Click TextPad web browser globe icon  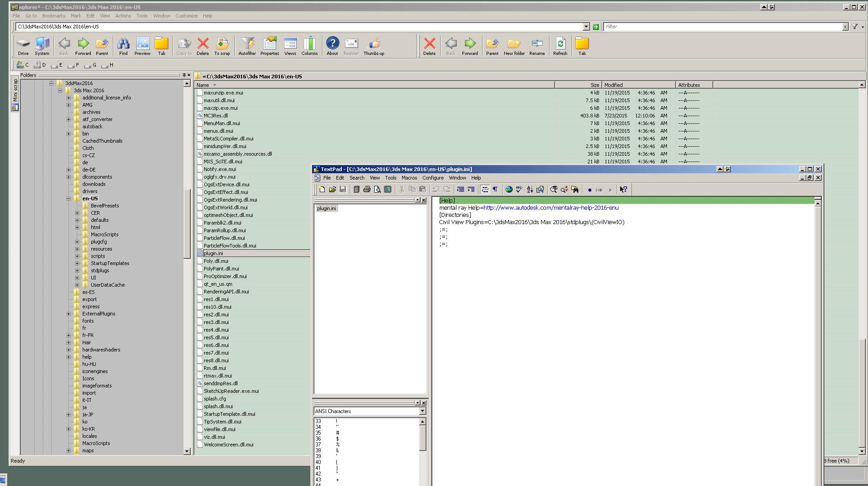coord(509,189)
